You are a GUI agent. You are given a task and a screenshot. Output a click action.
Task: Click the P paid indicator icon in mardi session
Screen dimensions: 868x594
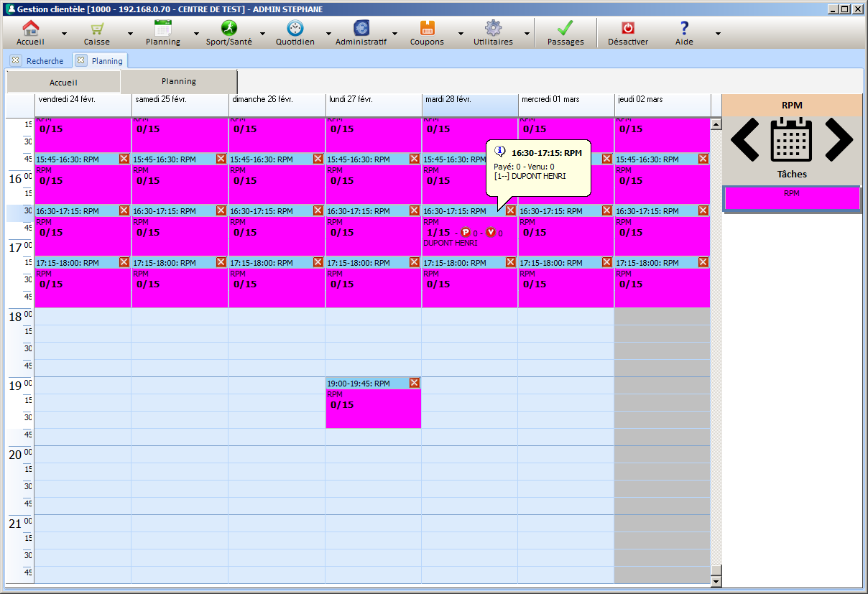point(466,232)
